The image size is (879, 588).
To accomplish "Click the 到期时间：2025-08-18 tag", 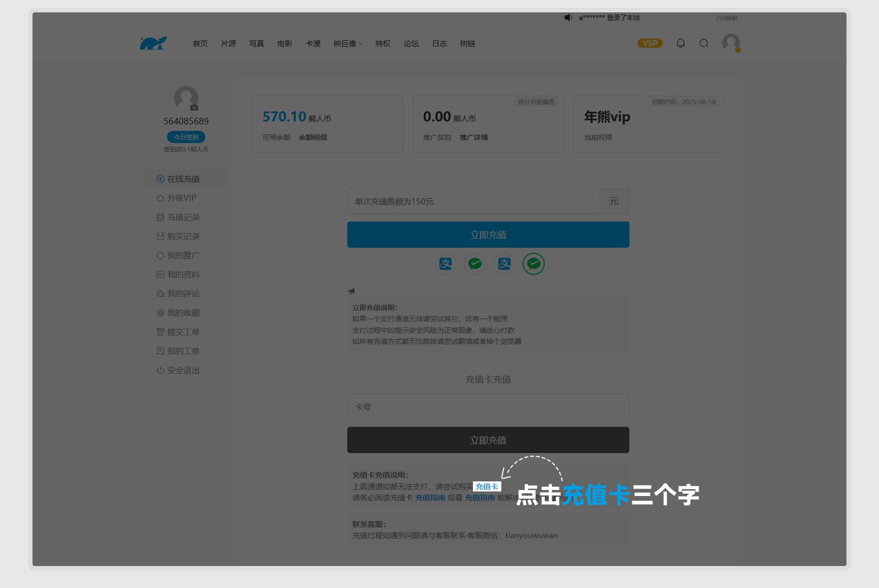I will pyautogui.click(x=684, y=102).
